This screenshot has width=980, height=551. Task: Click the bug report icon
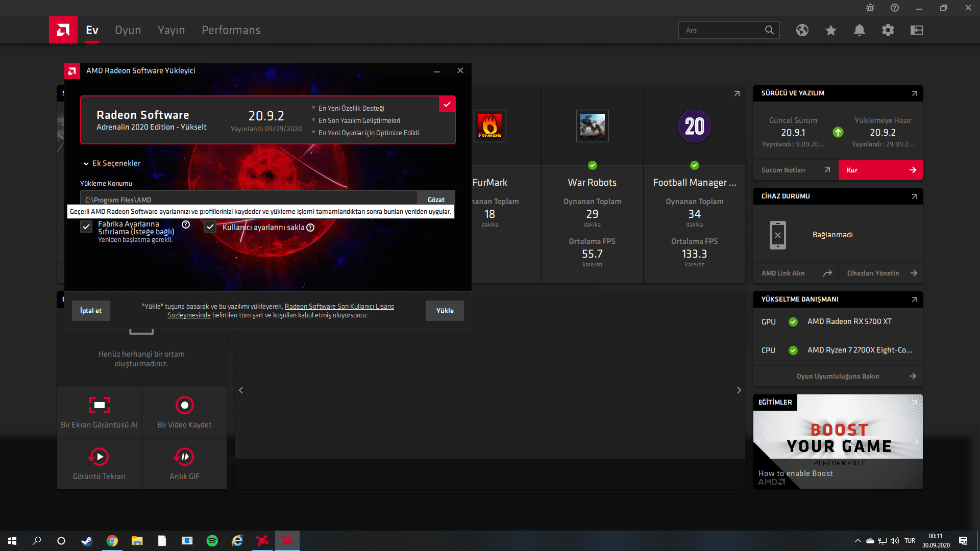[870, 8]
